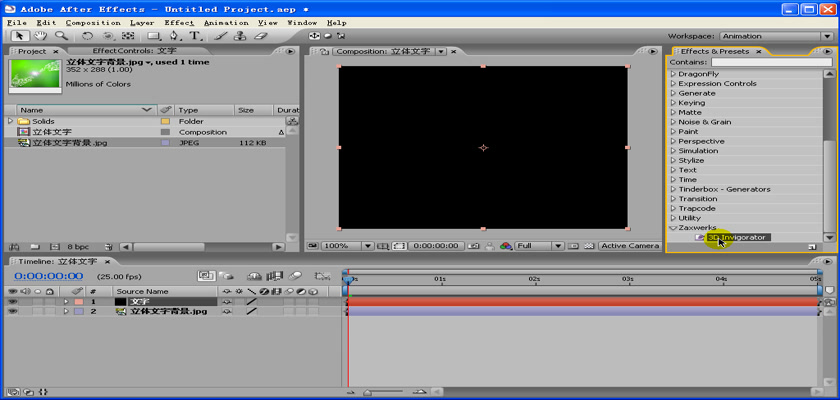Click the Always Preview This View icon
This screenshot has height=400, width=840.
tap(312, 246)
